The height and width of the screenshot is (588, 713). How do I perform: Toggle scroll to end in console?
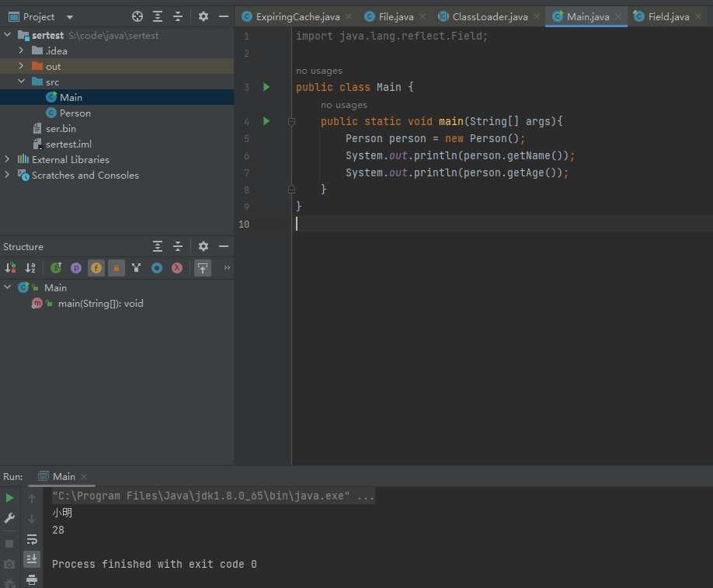(32, 559)
